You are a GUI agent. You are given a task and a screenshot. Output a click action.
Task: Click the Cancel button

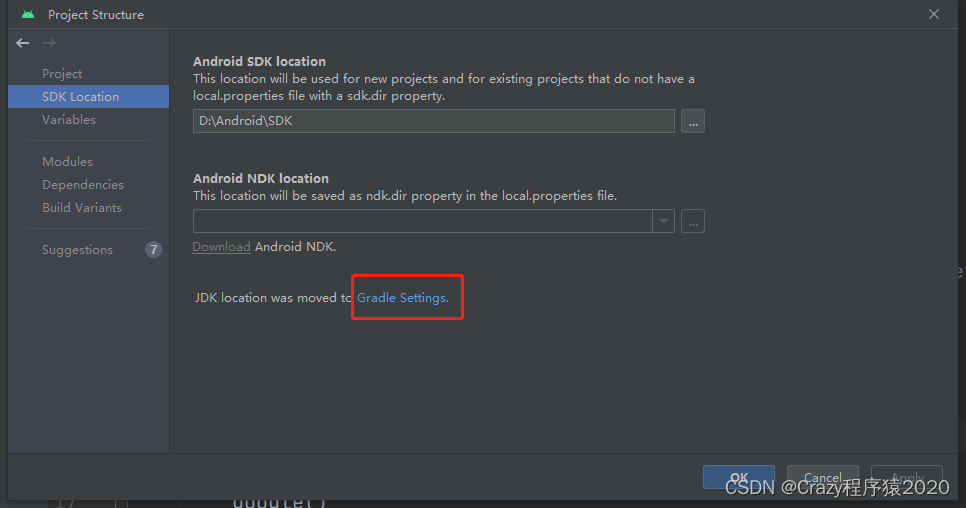822,477
